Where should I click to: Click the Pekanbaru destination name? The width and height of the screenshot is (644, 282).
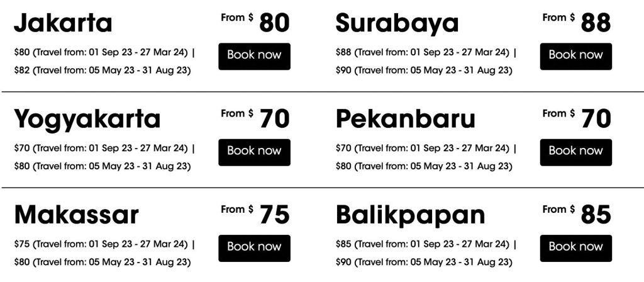[405, 120]
